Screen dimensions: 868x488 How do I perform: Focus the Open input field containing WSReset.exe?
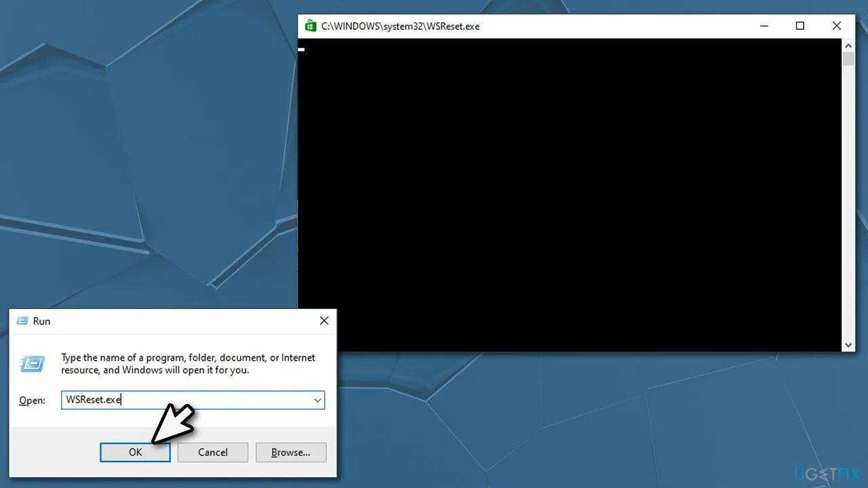(x=193, y=400)
